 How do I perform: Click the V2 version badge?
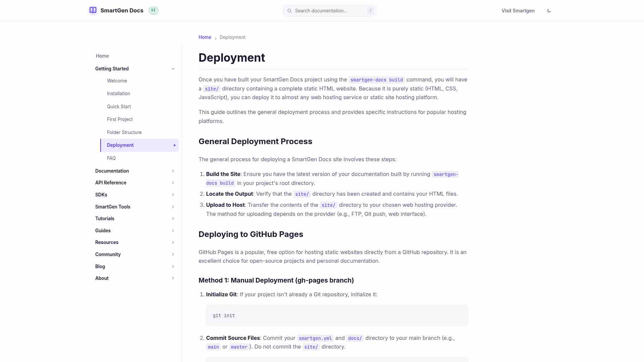pyautogui.click(x=153, y=10)
